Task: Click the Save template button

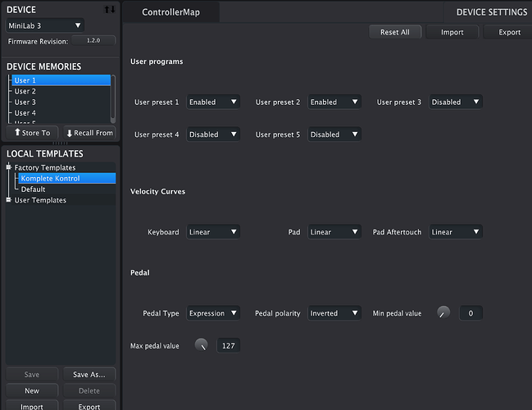Action: [x=32, y=375]
